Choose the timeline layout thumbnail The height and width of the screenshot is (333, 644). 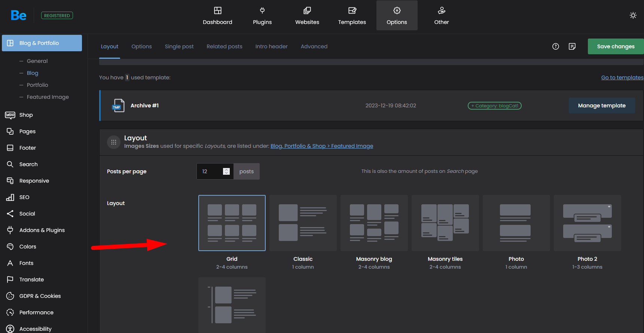(232, 305)
